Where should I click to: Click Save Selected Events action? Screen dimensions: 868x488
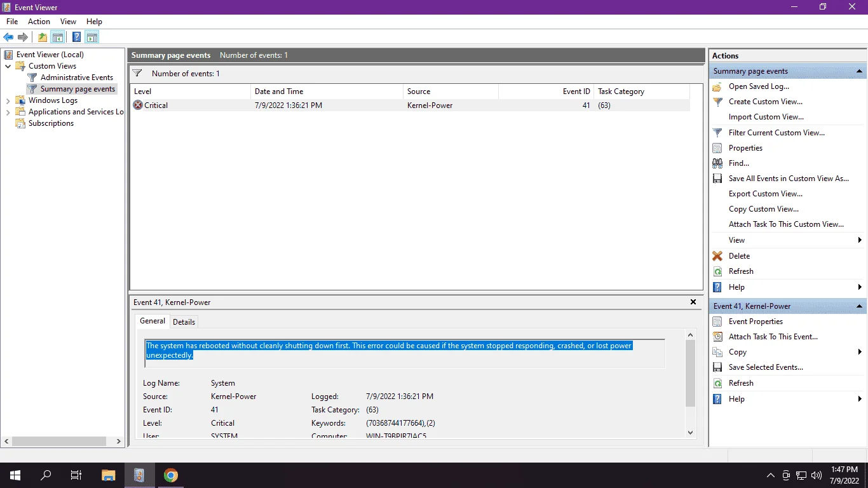pos(766,367)
